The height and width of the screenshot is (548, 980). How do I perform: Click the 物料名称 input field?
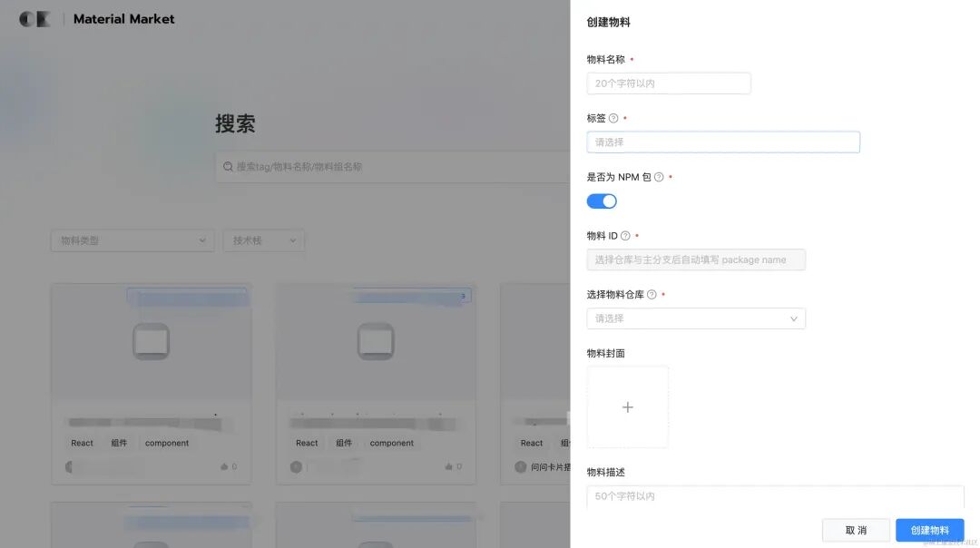point(668,83)
